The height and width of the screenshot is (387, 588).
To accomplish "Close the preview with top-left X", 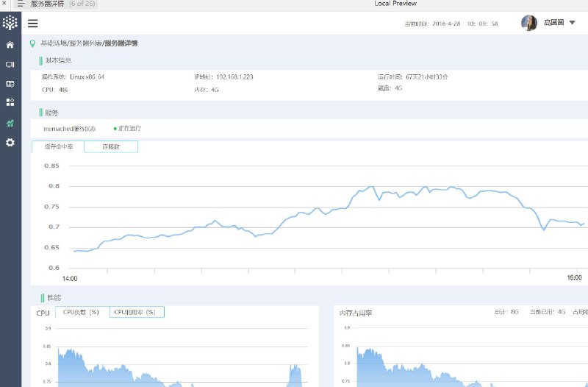I will (4, 4).
